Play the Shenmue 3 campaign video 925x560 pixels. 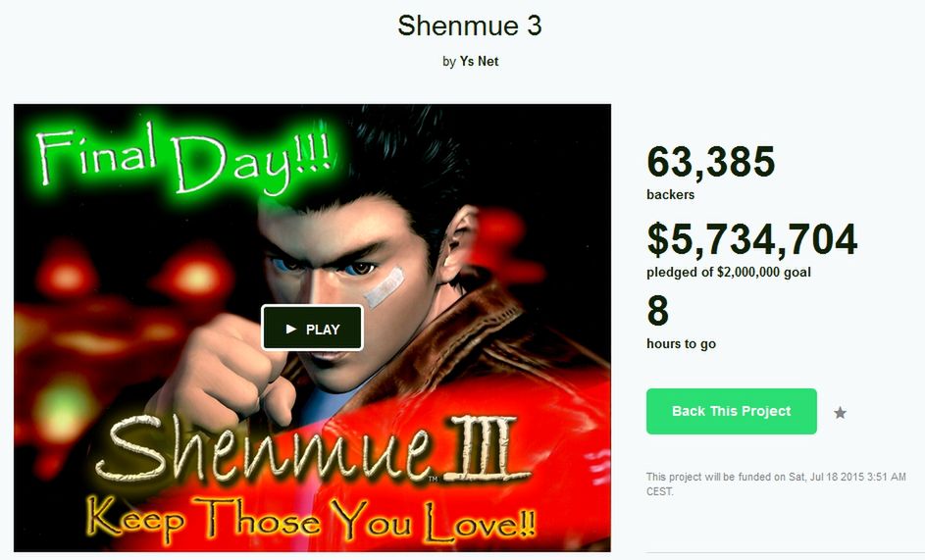coord(312,329)
